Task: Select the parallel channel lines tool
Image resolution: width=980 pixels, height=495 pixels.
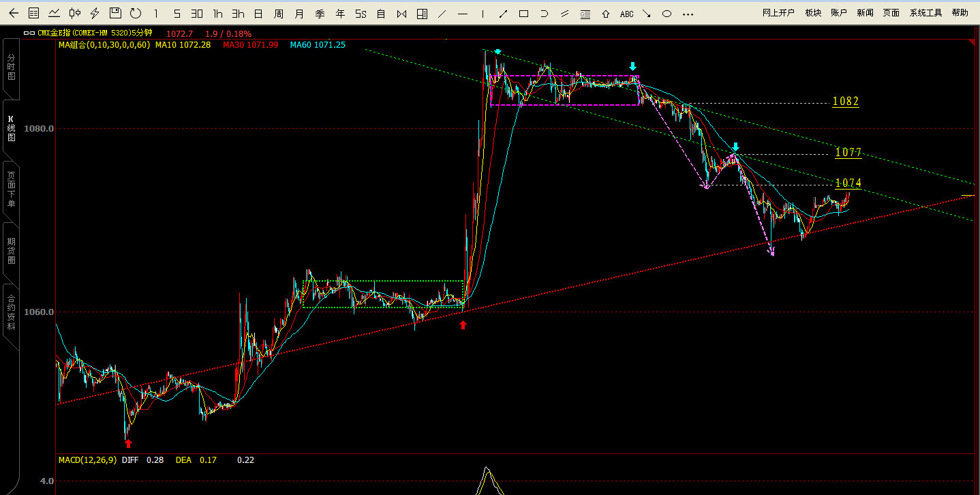Action: 565,13
